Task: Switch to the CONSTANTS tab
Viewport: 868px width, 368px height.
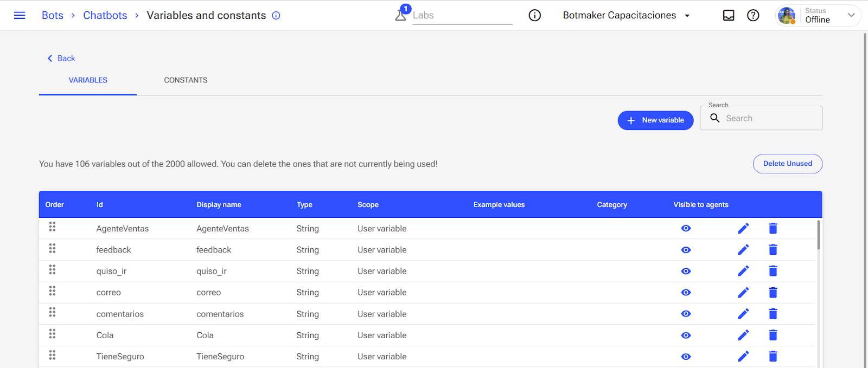Action: point(186,80)
